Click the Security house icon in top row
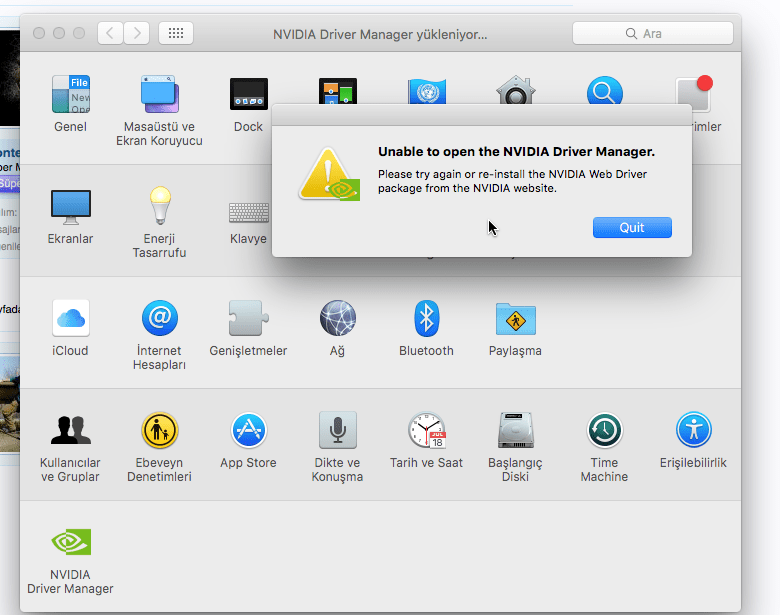Image resolution: width=780 pixels, height=615 pixels. (515, 90)
